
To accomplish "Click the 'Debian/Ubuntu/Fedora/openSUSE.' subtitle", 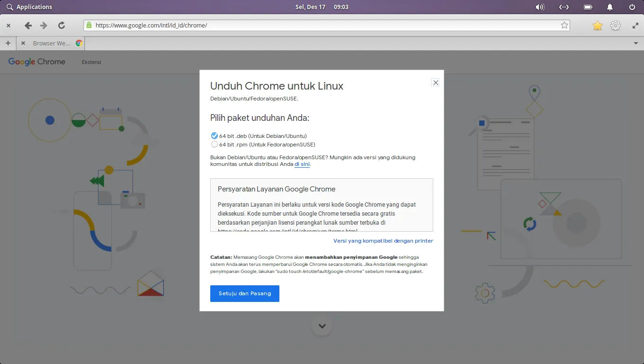I will point(254,99).
